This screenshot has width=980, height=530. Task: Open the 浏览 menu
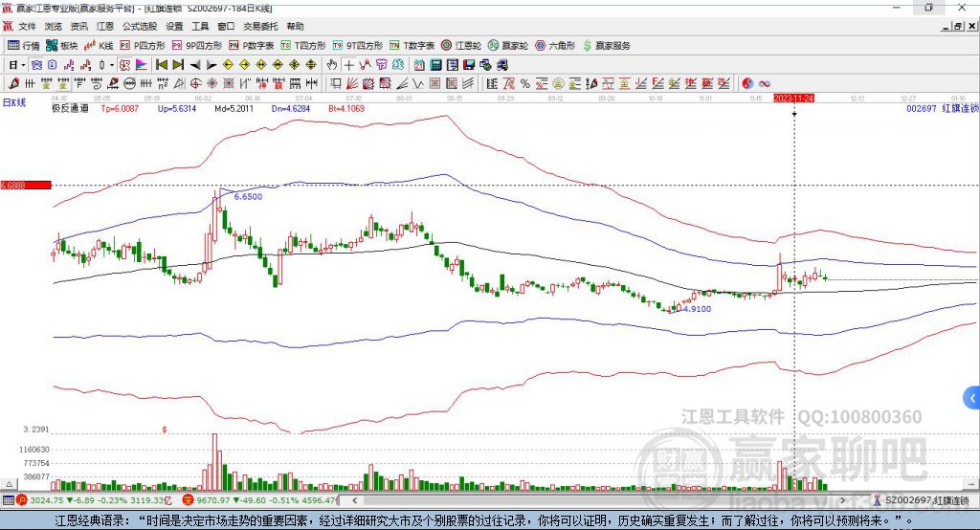point(54,26)
